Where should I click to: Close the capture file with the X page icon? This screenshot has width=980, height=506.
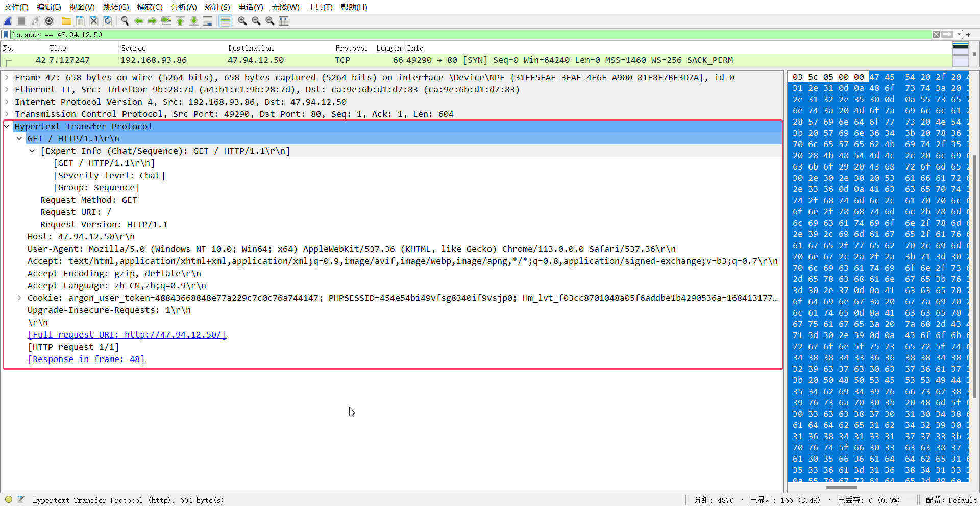[94, 21]
